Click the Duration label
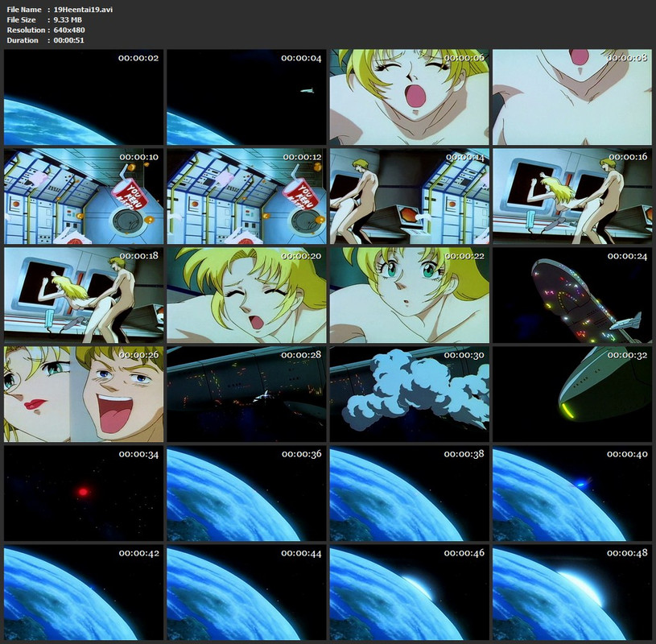 tap(23, 40)
